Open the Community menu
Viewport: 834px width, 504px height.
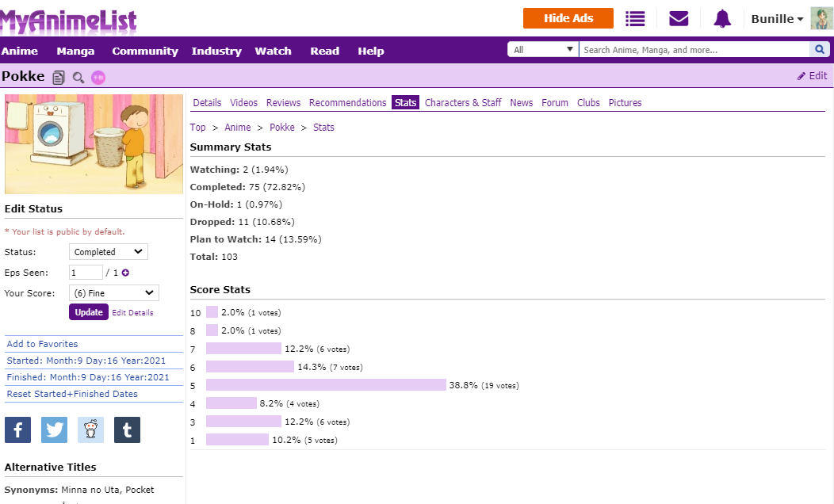pos(144,51)
